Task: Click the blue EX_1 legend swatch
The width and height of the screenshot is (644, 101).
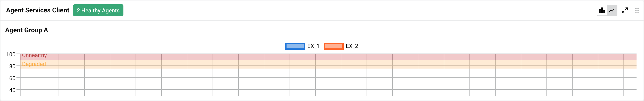Action: tap(295, 46)
